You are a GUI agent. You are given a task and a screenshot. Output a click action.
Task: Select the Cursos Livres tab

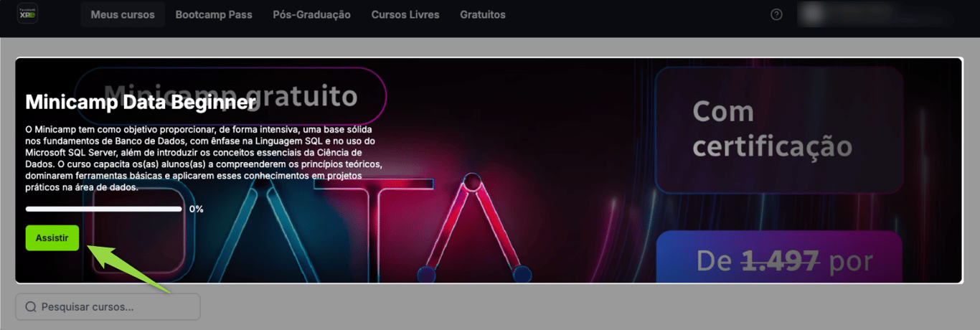(405, 14)
